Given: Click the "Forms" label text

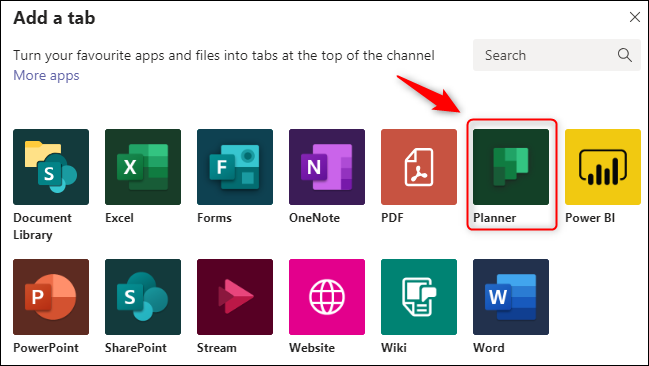Looking at the screenshot, I should click(214, 218).
